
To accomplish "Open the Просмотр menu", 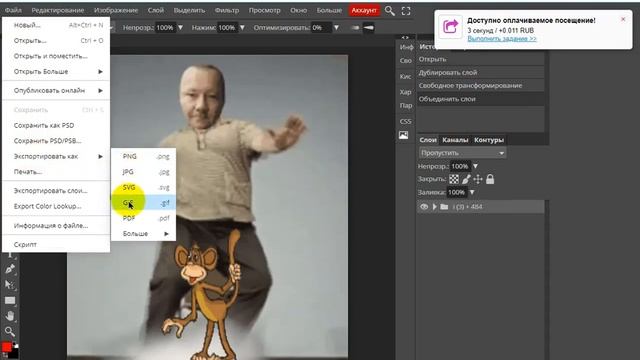I will (264, 10).
